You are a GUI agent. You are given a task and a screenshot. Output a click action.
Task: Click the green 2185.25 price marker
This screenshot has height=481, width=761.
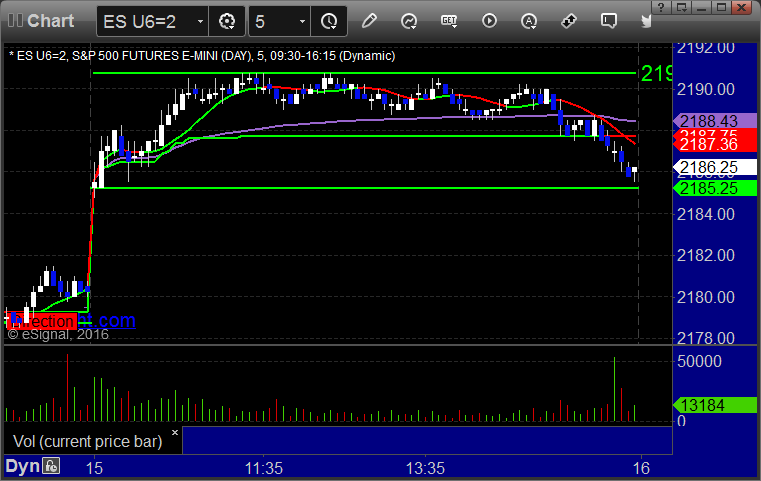click(714, 188)
